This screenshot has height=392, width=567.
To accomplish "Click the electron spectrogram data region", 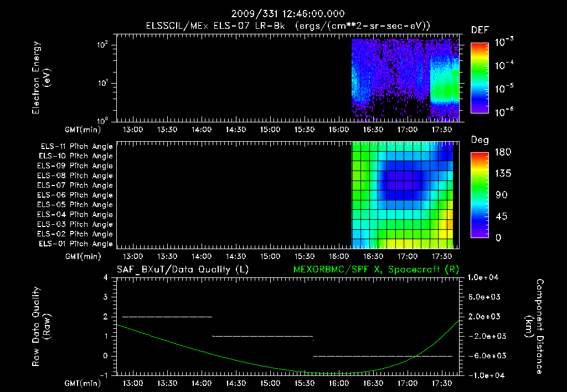I will (x=405, y=80).
